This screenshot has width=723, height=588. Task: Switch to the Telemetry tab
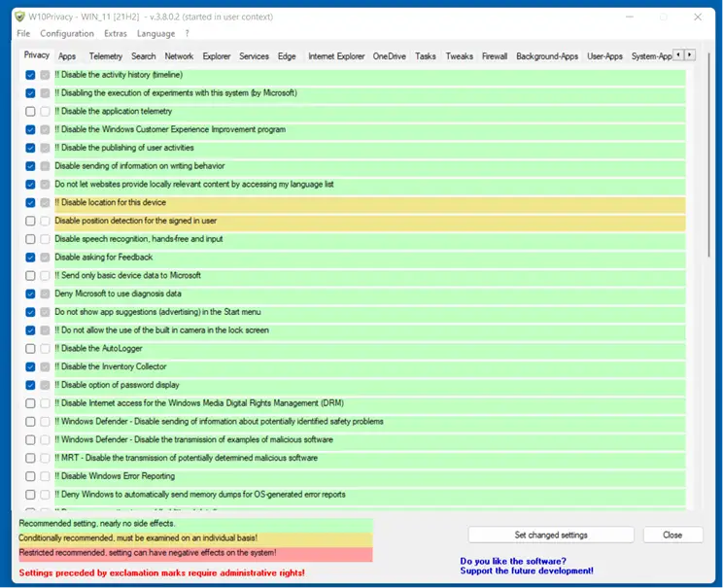[106, 56]
